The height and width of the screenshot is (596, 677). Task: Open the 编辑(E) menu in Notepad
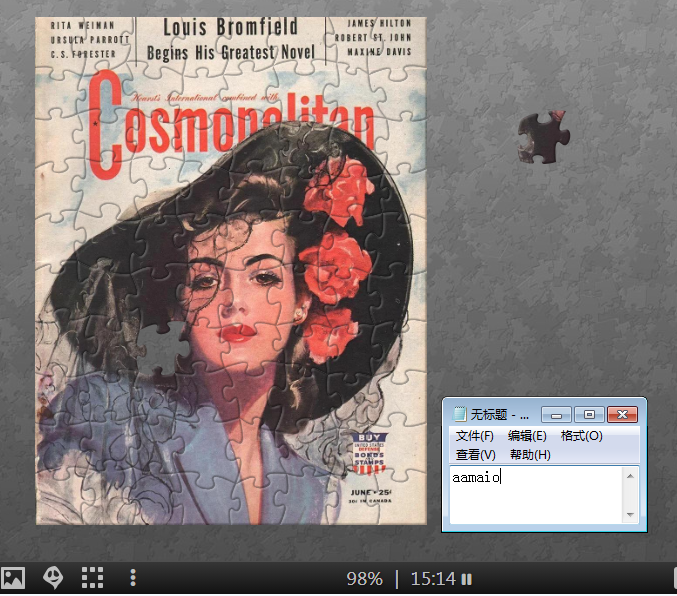click(x=527, y=436)
